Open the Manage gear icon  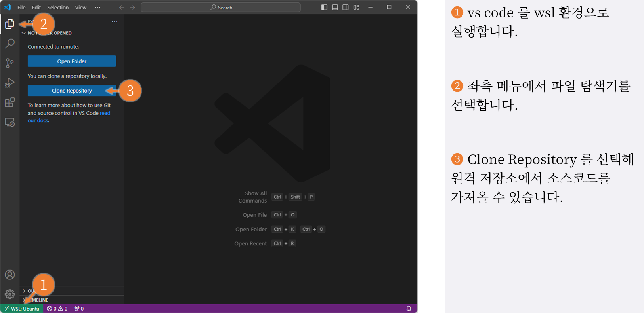[x=10, y=294]
